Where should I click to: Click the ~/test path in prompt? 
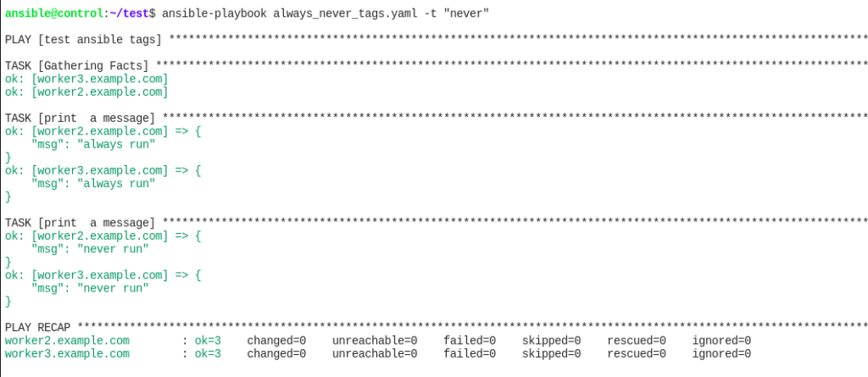point(129,14)
